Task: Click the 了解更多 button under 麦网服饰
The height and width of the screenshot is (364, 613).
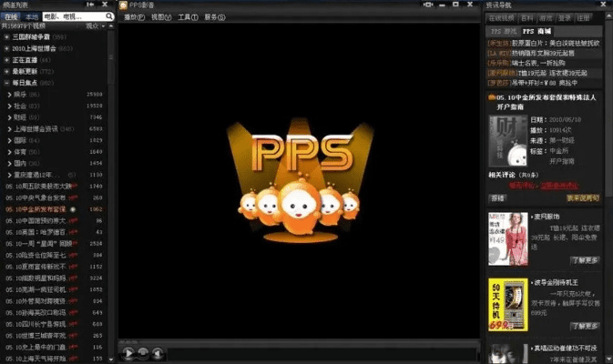Action: pos(585,260)
